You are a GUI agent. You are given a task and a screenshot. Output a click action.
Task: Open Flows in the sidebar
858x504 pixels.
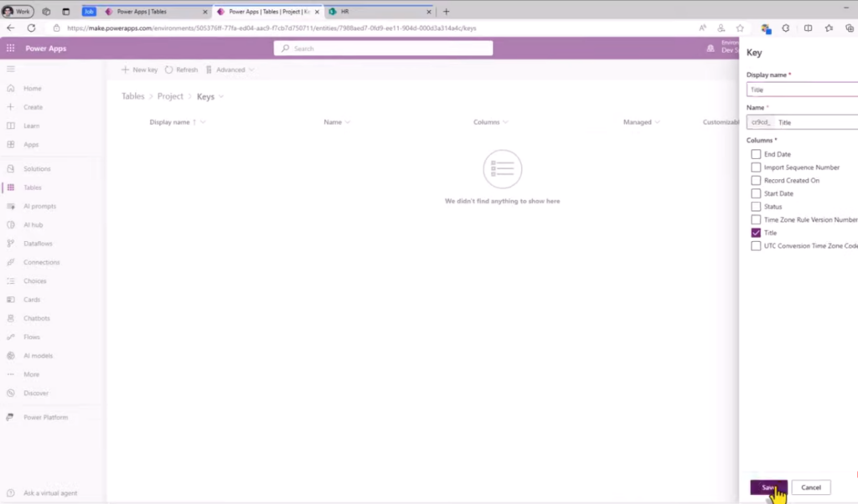coord(32,337)
